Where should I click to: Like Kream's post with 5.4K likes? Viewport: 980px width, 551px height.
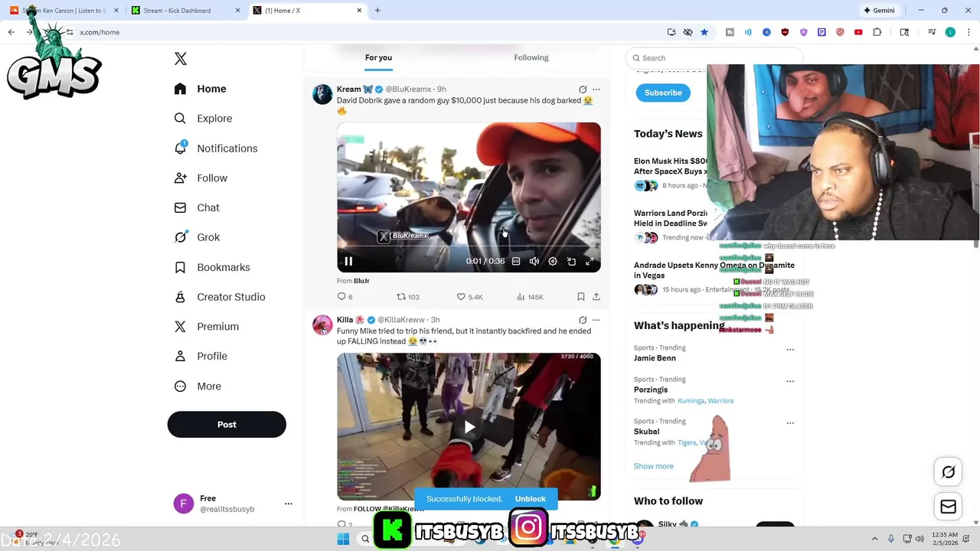[469, 297]
